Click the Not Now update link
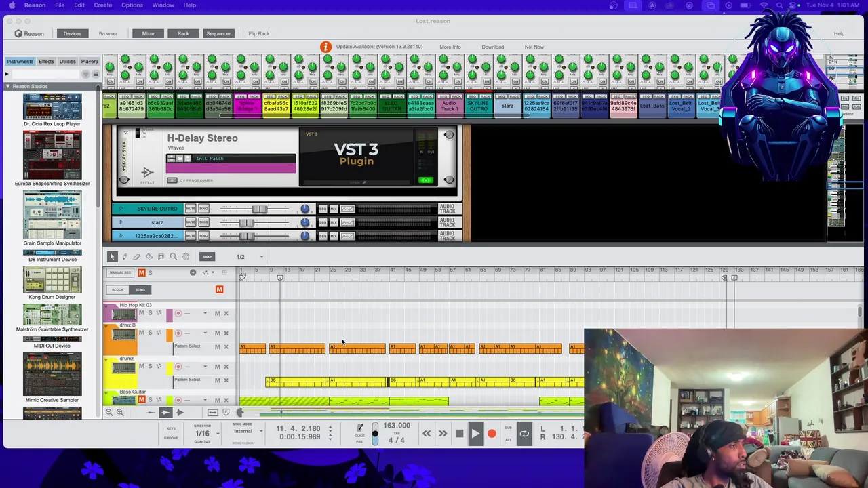Viewport: 868px width, 488px height. tap(534, 47)
